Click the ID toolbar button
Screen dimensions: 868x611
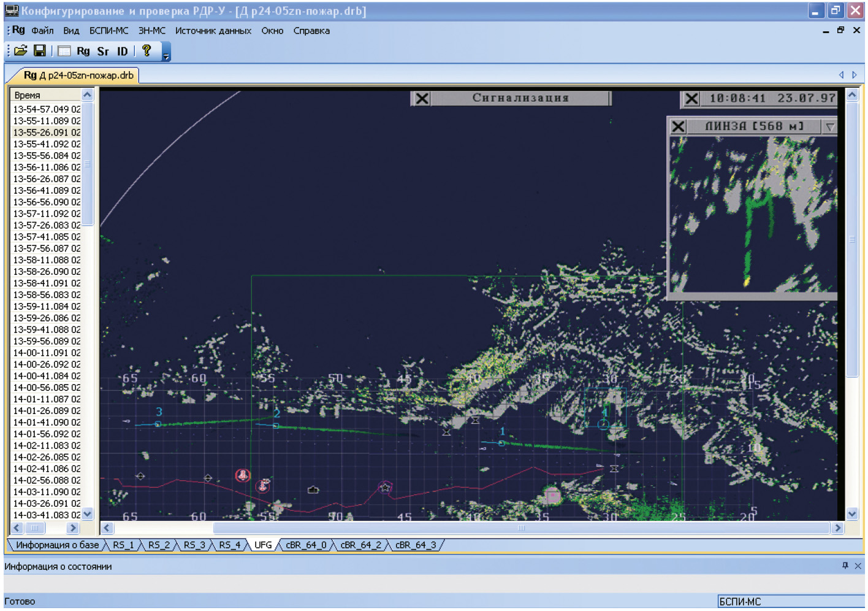tap(123, 51)
